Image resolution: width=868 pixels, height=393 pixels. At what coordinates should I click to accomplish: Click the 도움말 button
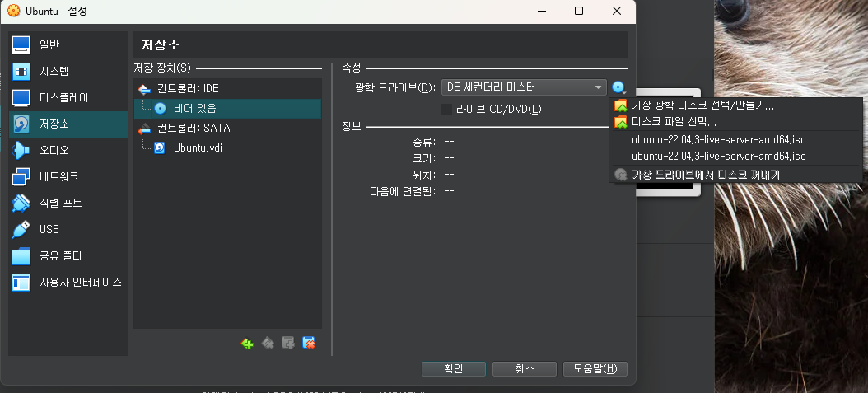click(595, 368)
